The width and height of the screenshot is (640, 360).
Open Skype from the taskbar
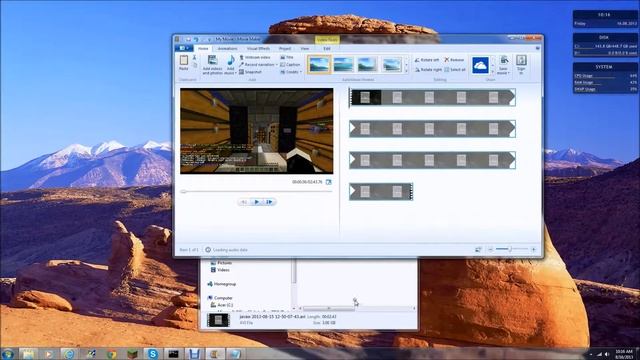point(153,353)
